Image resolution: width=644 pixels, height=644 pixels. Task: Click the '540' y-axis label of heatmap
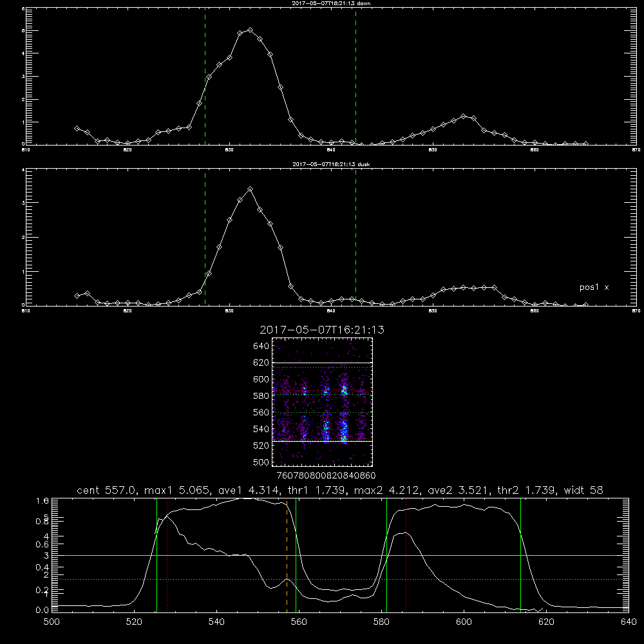[x=261, y=429]
